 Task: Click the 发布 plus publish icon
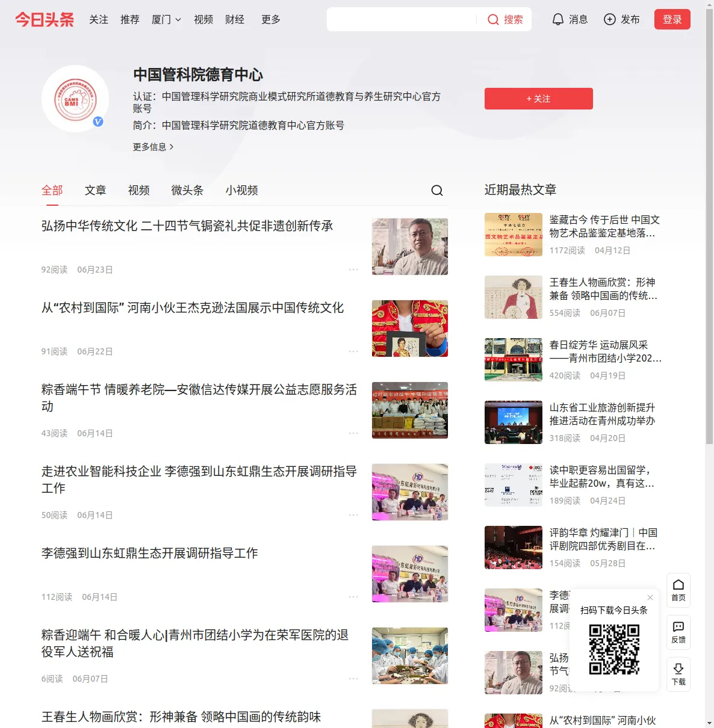click(x=621, y=19)
